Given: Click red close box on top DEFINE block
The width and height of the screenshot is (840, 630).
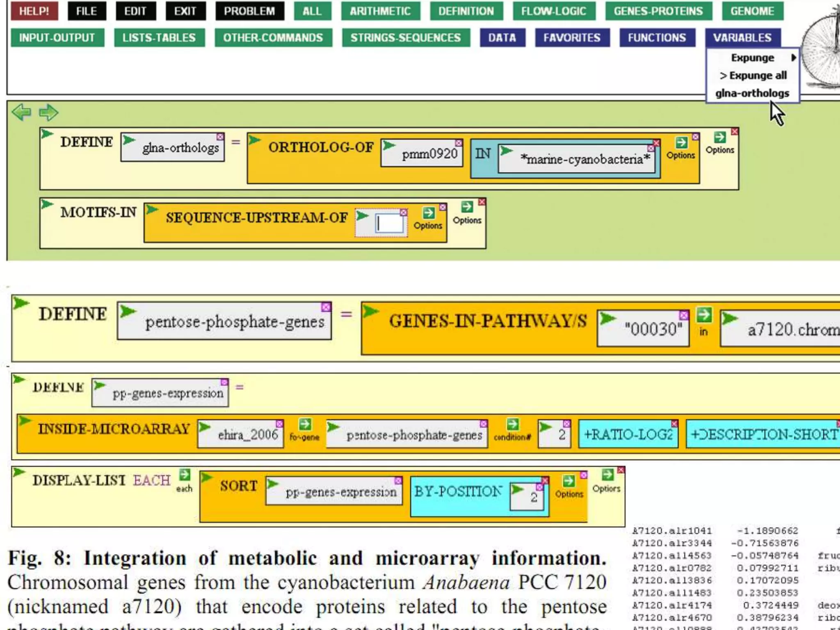Looking at the screenshot, I should click(735, 132).
